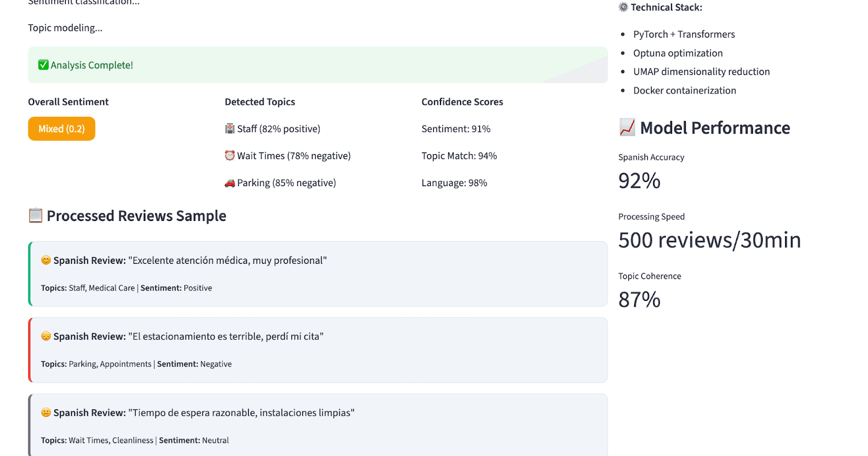Click the gear icon beside Technical Stack
Image resolution: width=868 pixels, height=456 pixels.
(623, 7)
